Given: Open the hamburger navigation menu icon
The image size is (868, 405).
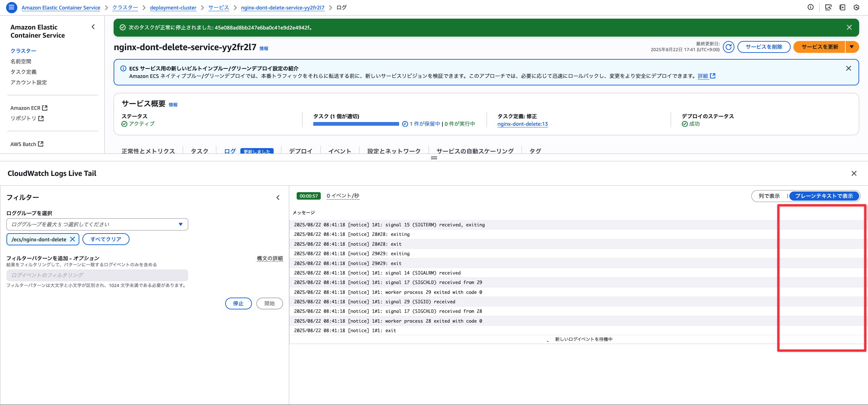Looking at the screenshot, I should [x=12, y=7].
